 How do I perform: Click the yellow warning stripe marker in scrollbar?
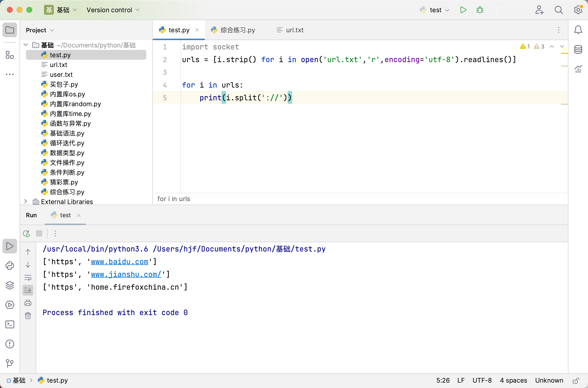pyautogui.click(x=564, y=53)
